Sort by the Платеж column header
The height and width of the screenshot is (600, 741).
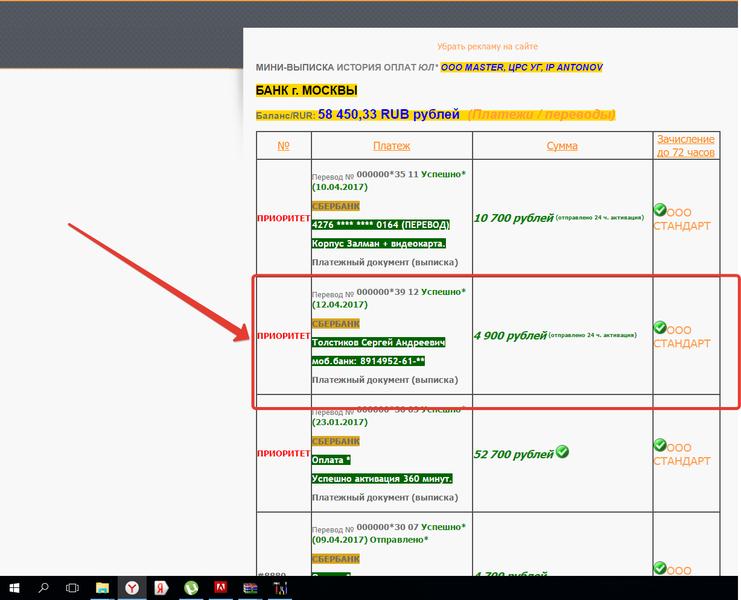(391, 146)
